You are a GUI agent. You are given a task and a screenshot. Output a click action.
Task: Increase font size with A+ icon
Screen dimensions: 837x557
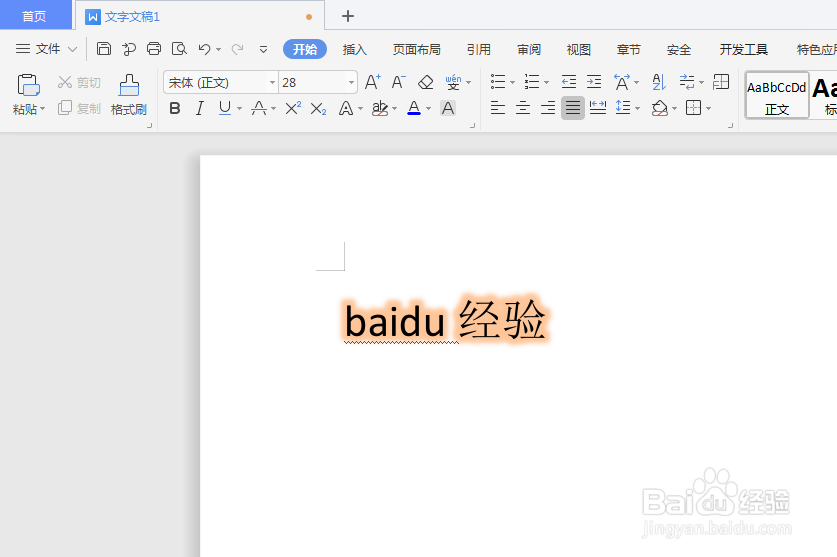373,82
